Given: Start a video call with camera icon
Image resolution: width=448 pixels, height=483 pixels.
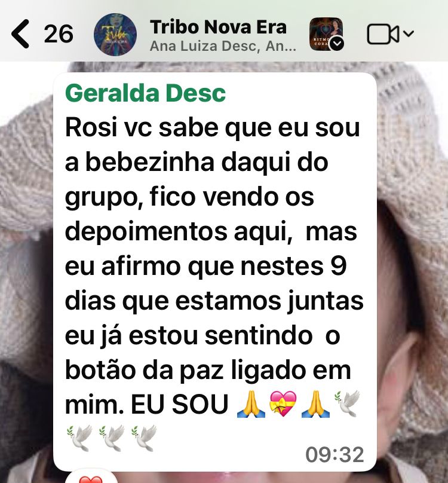Looking at the screenshot, I should click(383, 34).
